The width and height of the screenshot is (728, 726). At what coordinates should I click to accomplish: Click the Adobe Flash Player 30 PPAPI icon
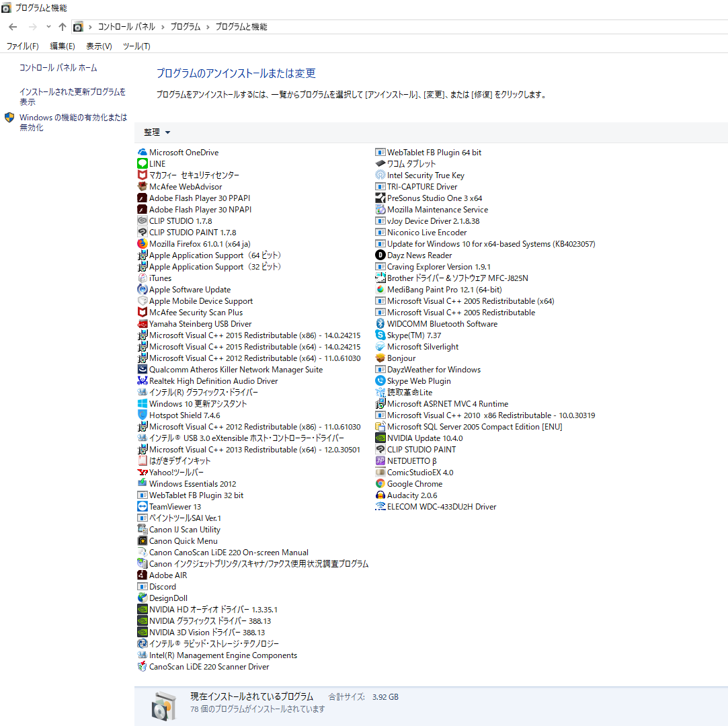click(143, 198)
